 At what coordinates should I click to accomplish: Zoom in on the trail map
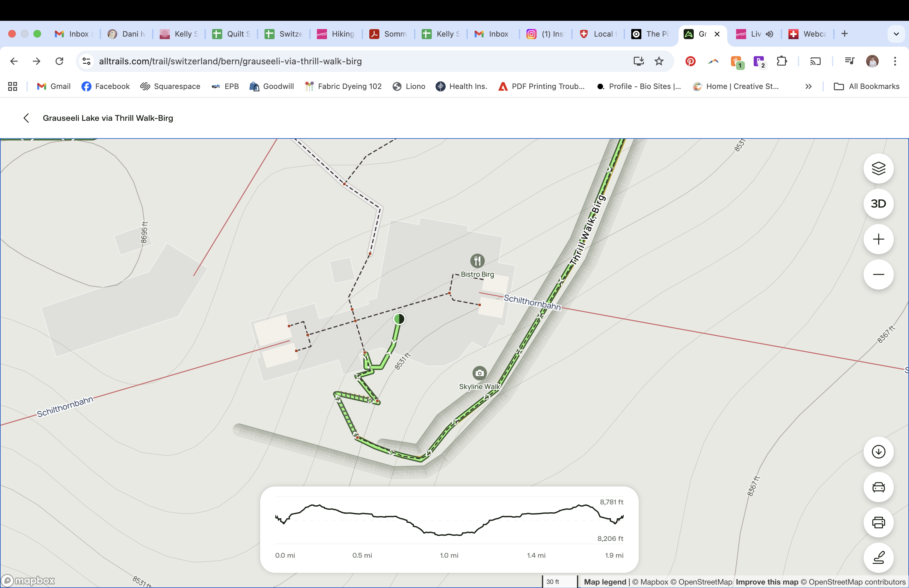point(878,239)
